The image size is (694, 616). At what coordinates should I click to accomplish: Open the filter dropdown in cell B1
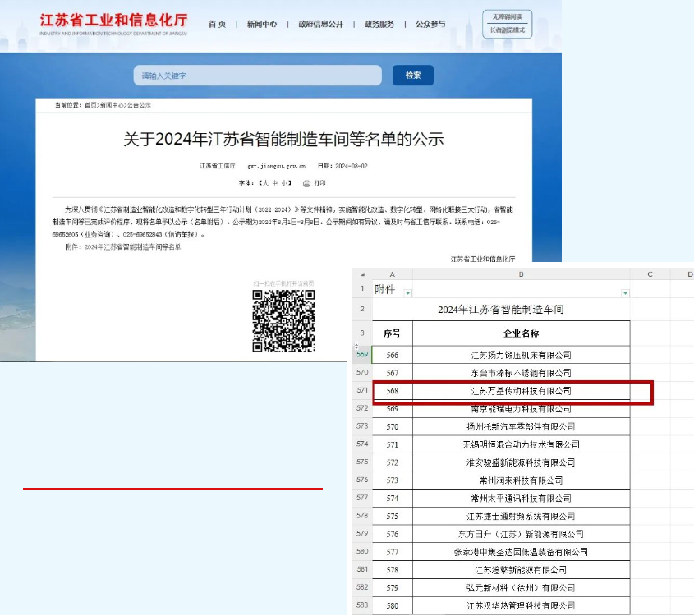coord(625,293)
